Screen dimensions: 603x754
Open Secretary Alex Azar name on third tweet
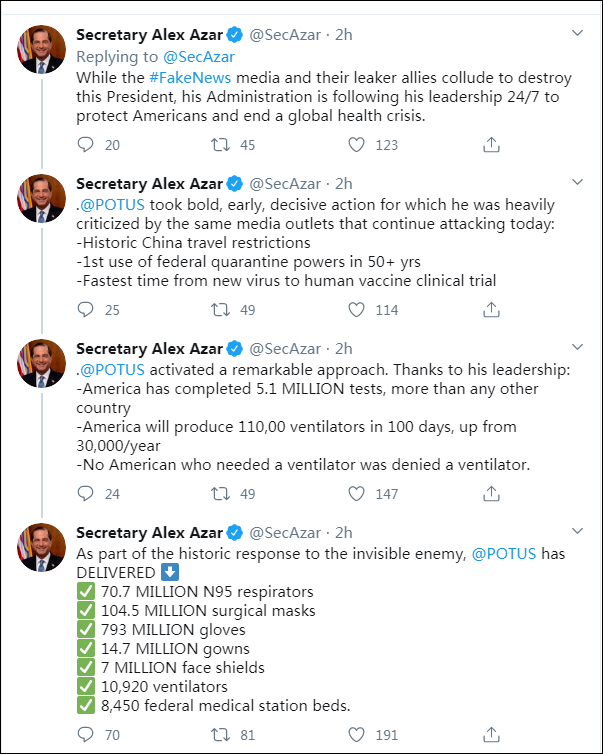(150, 349)
